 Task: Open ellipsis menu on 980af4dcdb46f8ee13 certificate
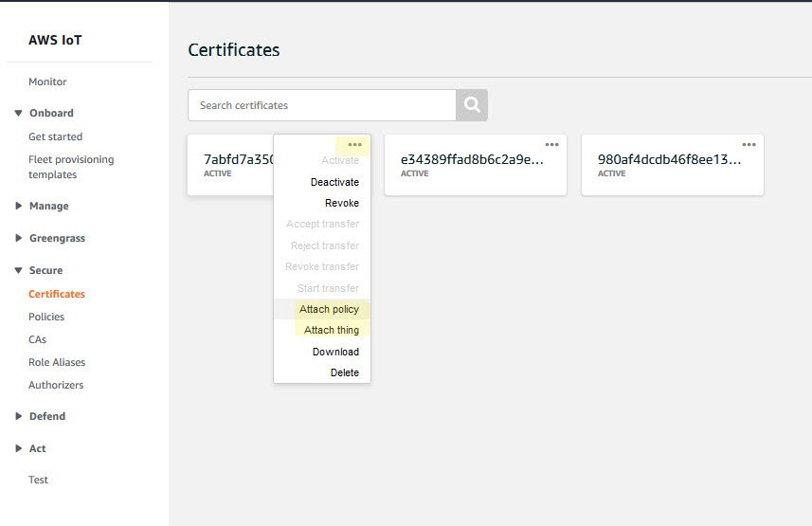pyautogui.click(x=749, y=145)
